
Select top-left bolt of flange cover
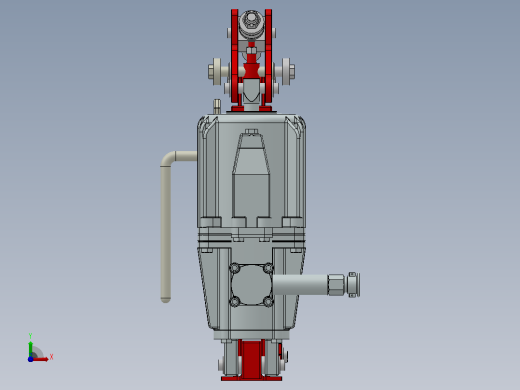(235, 268)
